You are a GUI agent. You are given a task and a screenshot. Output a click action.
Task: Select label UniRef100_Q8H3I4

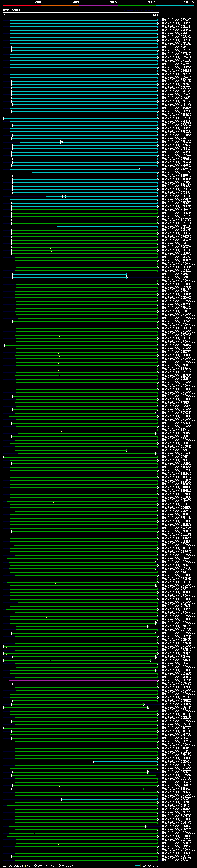pos(177,291)
